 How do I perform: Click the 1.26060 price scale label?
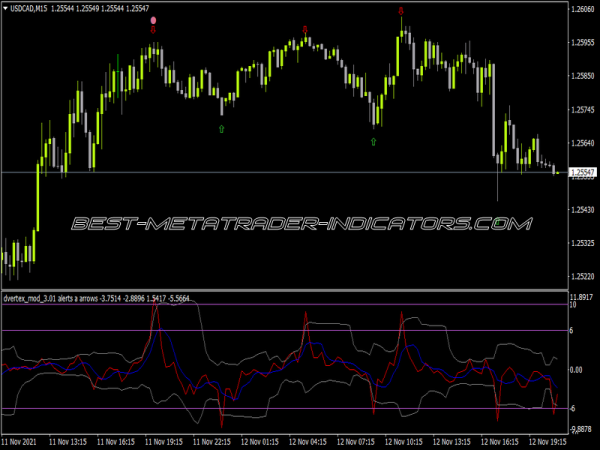[x=582, y=9]
